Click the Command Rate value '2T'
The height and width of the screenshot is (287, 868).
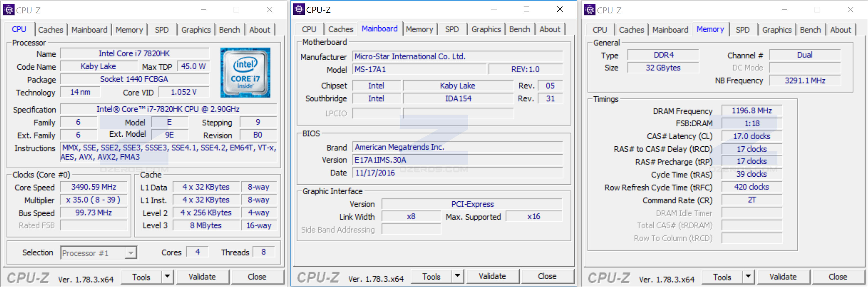pyautogui.click(x=752, y=200)
